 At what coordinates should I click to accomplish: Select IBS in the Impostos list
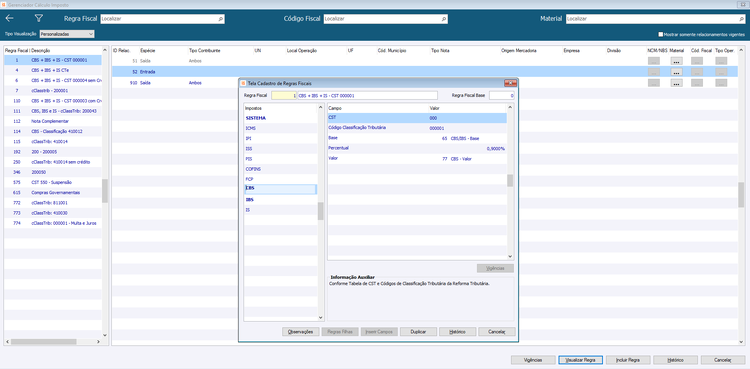tap(280, 200)
